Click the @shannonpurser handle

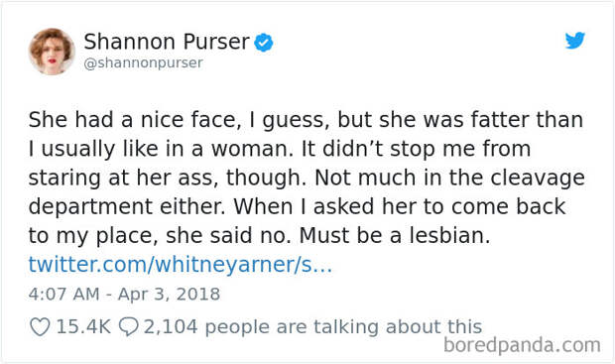(143, 62)
